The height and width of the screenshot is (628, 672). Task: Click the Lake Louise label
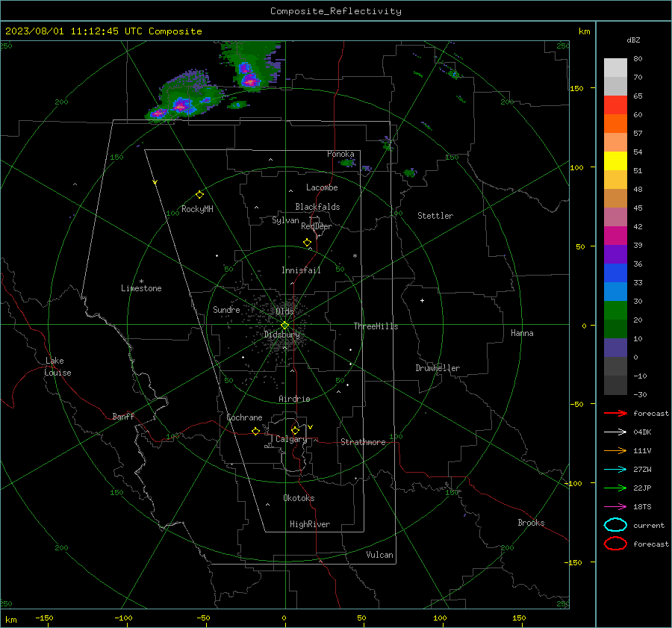click(57, 367)
